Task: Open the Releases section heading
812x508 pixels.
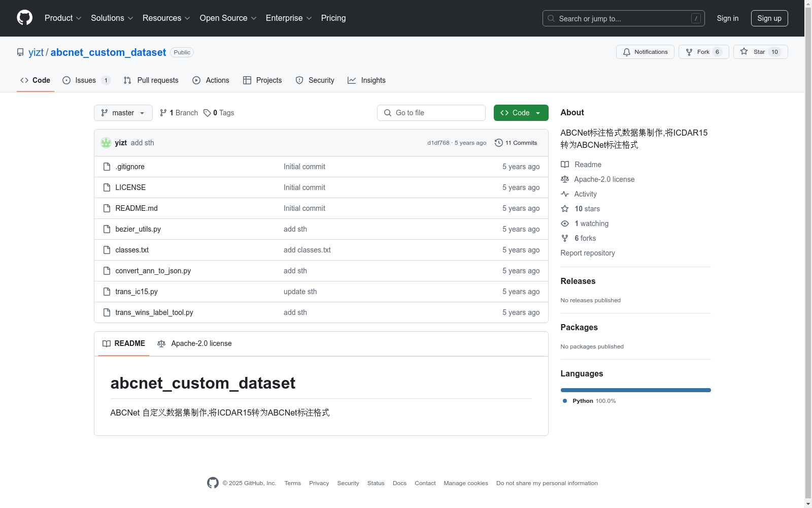Action: pos(578,281)
